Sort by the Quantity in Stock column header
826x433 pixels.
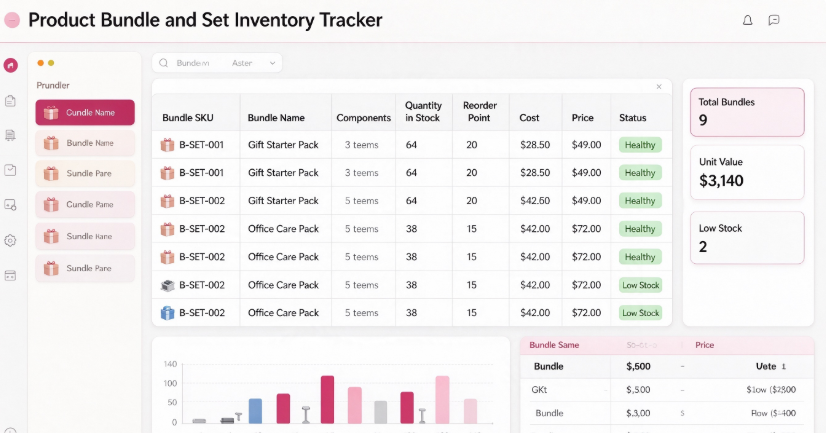pos(423,112)
